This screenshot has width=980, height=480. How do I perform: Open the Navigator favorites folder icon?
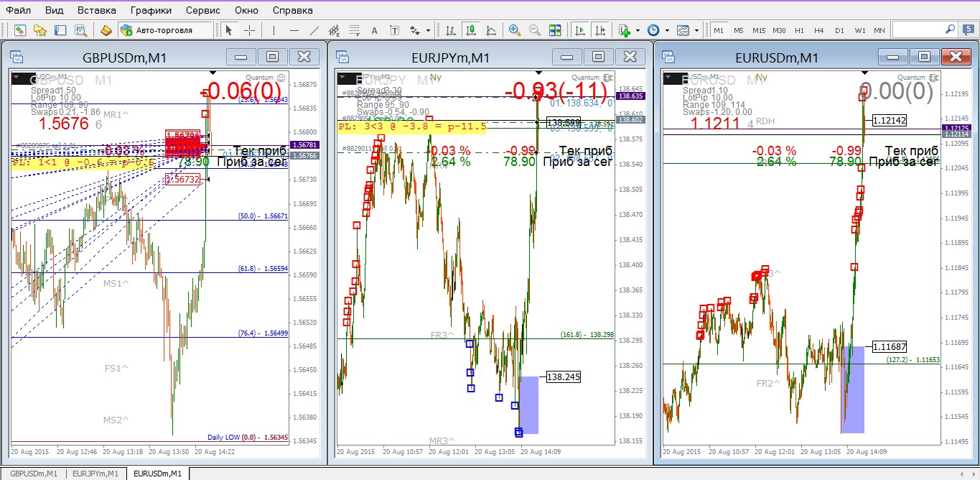click(x=40, y=30)
